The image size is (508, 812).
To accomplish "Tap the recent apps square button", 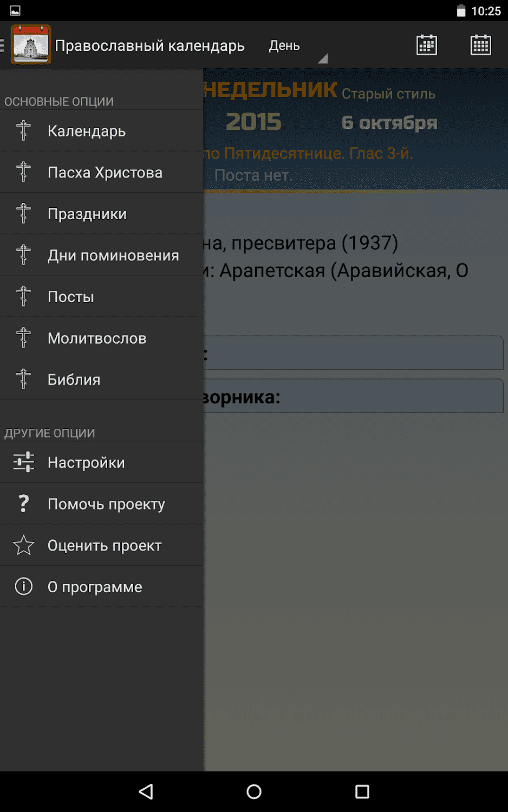I will click(x=362, y=791).
